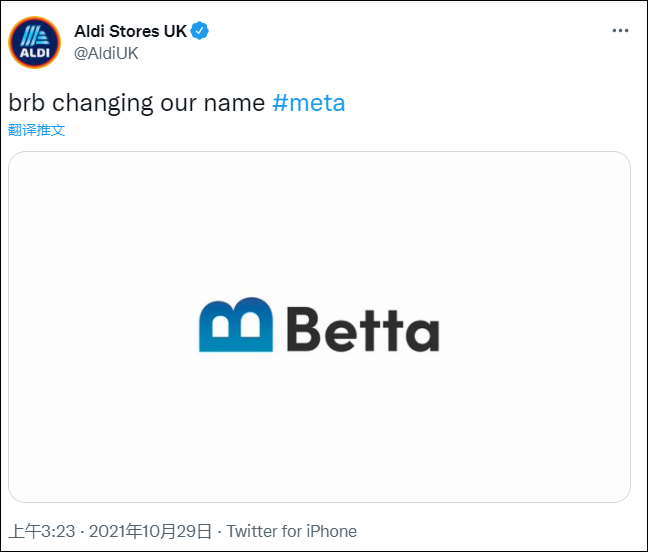Visit the @AldiUK handle profile
Viewport: 648px width, 552px height.
point(106,53)
